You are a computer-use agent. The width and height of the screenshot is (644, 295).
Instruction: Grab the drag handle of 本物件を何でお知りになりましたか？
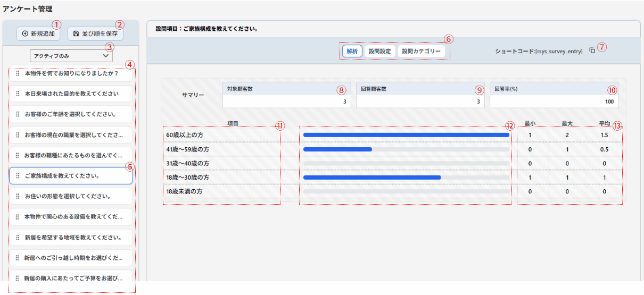[x=18, y=73]
